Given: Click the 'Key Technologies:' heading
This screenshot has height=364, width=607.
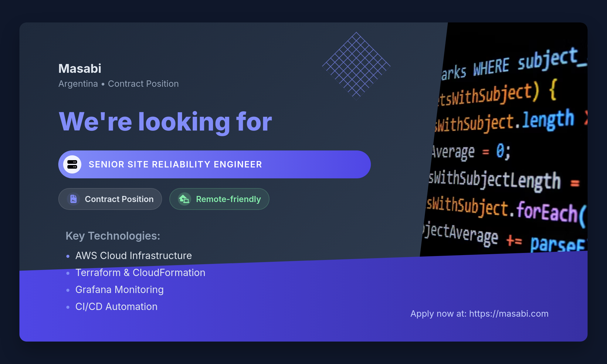Looking at the screenshot, I should pos(113,236).
